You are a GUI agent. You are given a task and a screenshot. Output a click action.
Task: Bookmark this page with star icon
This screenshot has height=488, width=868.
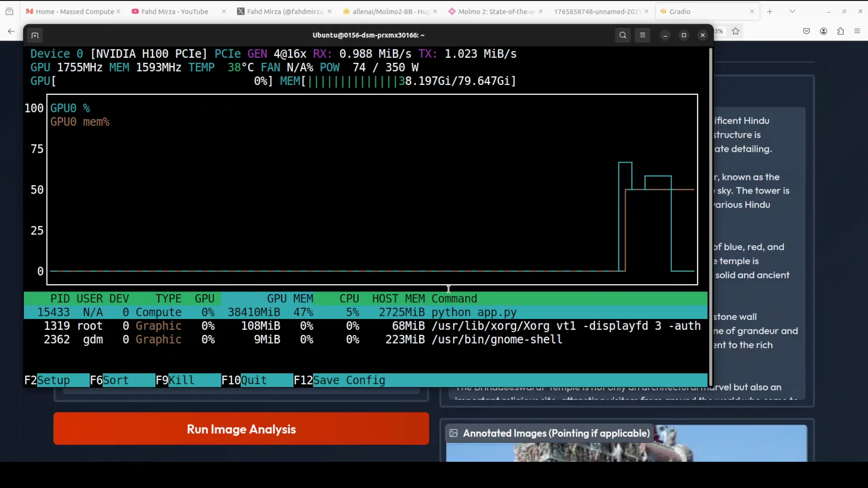point(736,31)
